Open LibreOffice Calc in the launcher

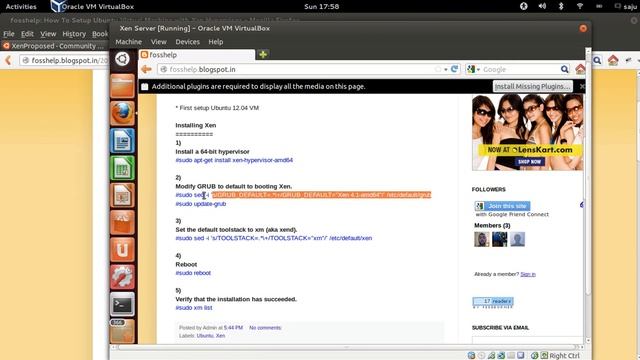pyautogui.click(x=122, y=168)
